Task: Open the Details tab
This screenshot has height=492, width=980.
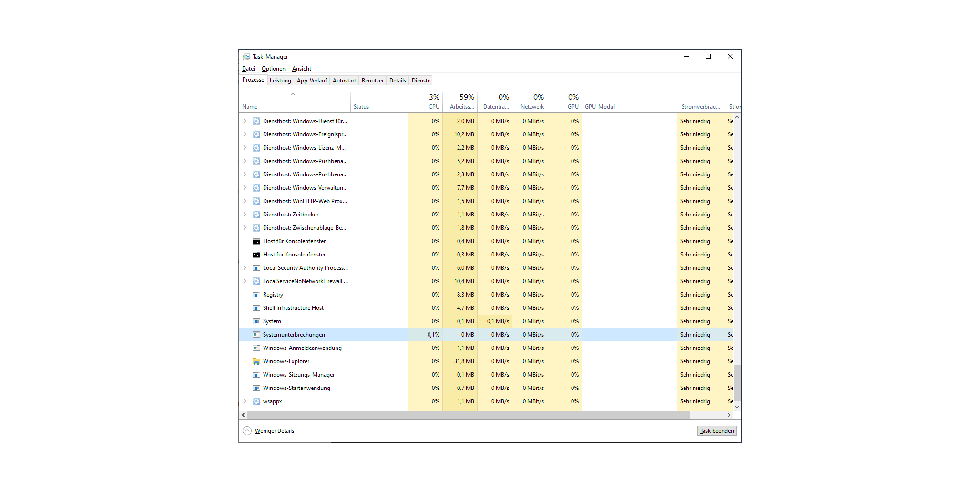Action: coord(398,81)
